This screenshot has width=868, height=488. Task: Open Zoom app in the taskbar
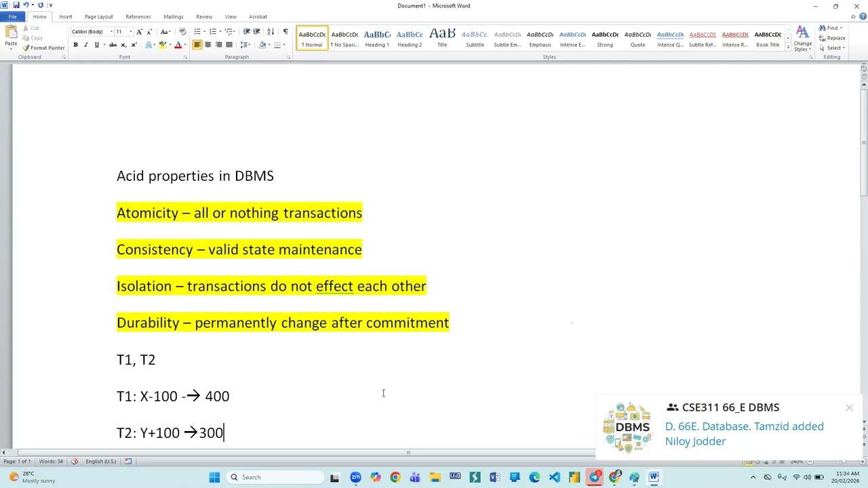point(355,477)
